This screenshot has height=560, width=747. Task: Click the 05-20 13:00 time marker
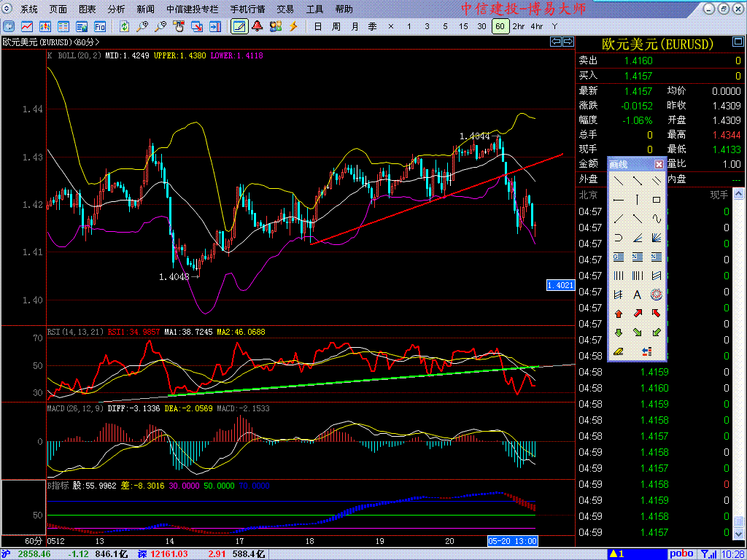tap(513, 541)
